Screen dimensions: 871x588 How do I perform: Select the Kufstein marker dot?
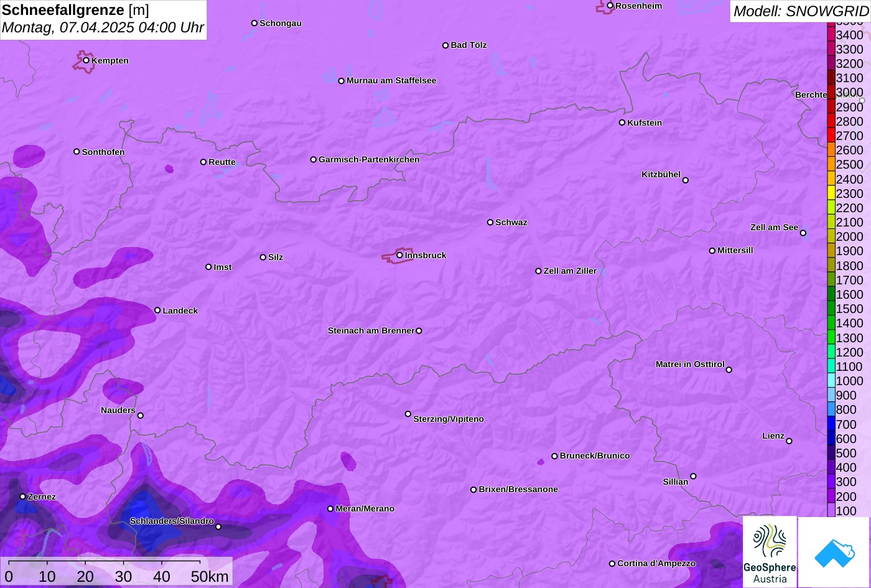coord(622,123)
